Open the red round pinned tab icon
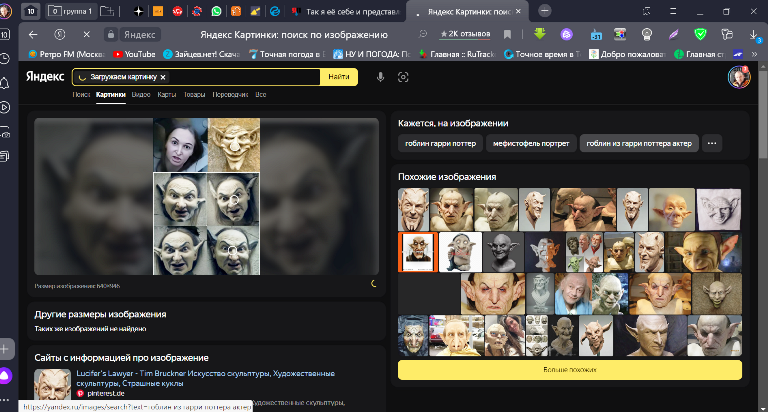The image size is (768, 412). point(177,11)
